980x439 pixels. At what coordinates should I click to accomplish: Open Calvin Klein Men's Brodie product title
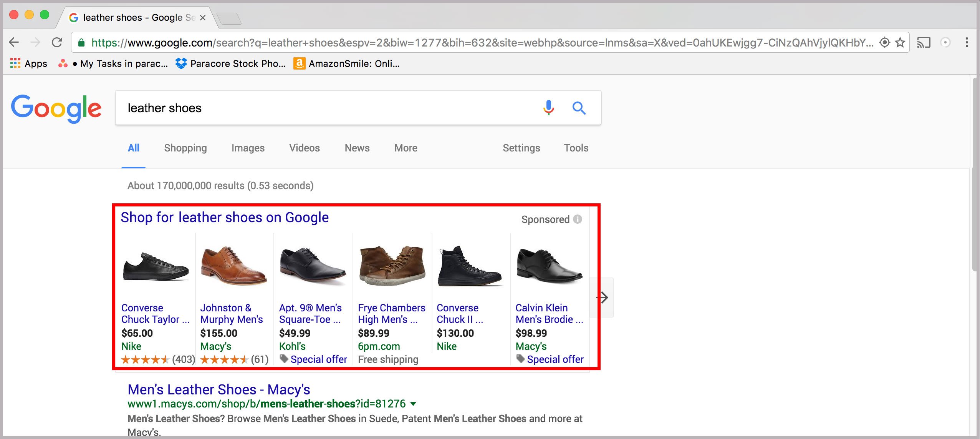(x=550, y=314)
